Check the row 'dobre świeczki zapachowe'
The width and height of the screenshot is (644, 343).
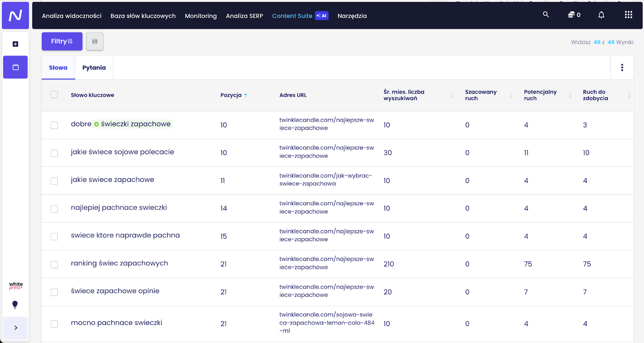point(54,125)
